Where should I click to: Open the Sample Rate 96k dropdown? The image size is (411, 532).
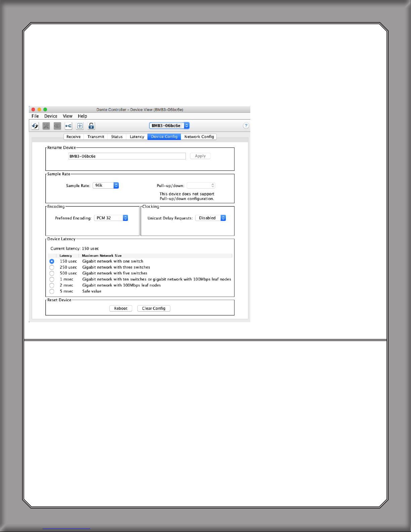pos(106,185)
